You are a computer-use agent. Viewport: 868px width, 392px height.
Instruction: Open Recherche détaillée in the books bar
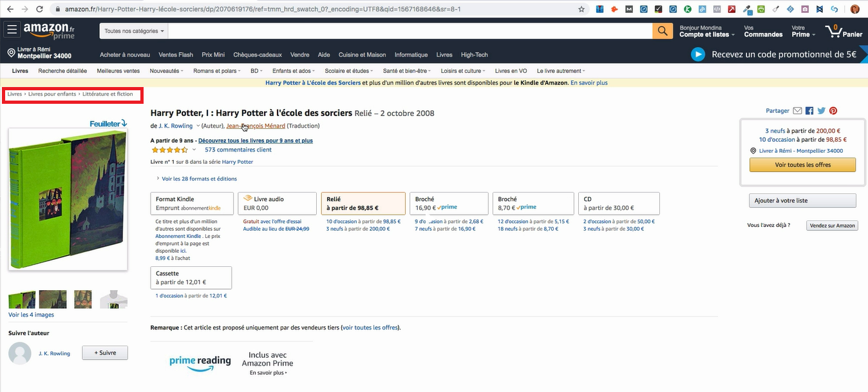[x=62, y=71]
